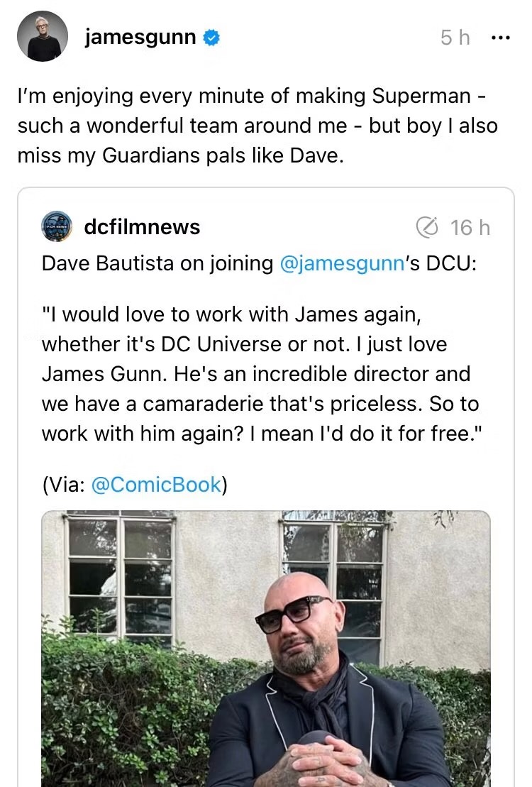Viewport: 532px width, 787px height.
Task: Click the jamesgunn username
Action: 140,37
